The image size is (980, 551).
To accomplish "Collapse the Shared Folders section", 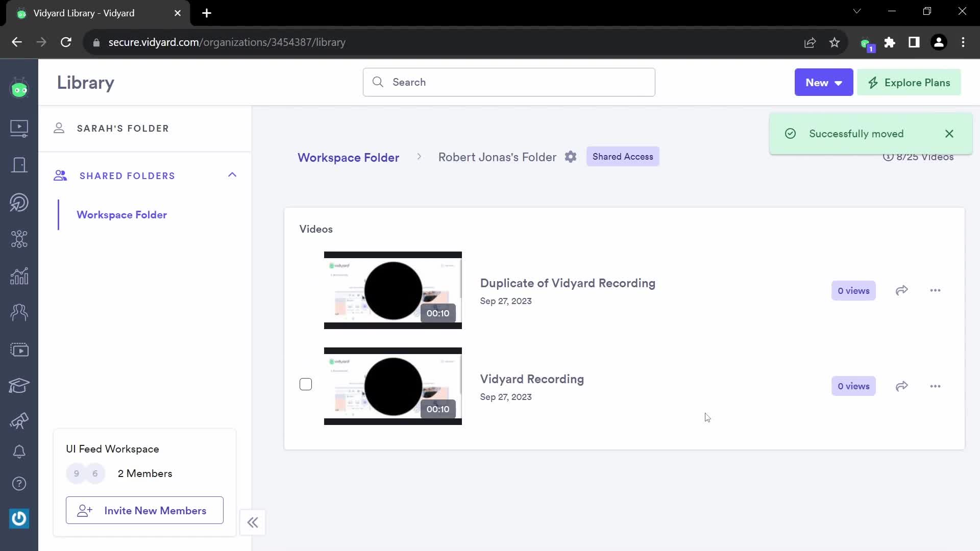I will (x=232, y=175).
